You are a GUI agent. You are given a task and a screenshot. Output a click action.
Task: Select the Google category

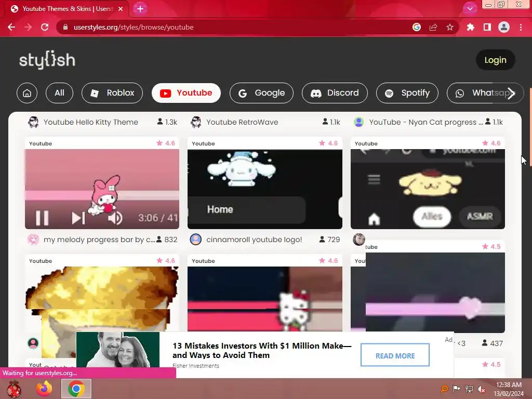pos(262,93)
